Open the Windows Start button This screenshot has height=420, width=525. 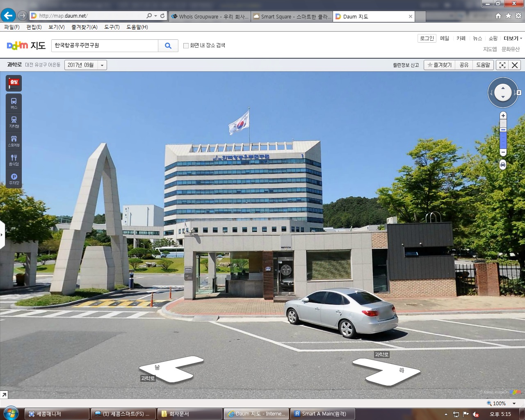click(x=10, y=413)
